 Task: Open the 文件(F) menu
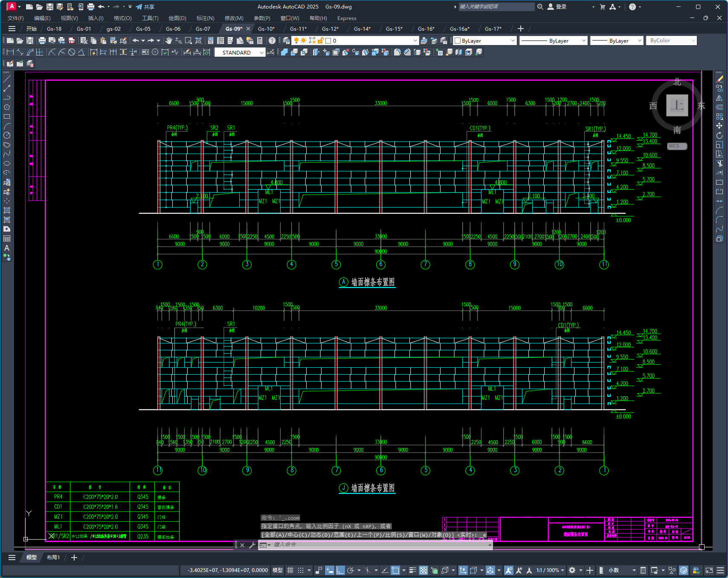click(16, 18)
